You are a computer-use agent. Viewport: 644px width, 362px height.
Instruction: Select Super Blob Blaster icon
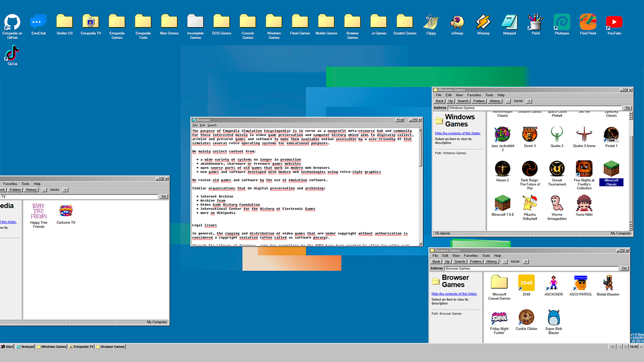[553, 322]
